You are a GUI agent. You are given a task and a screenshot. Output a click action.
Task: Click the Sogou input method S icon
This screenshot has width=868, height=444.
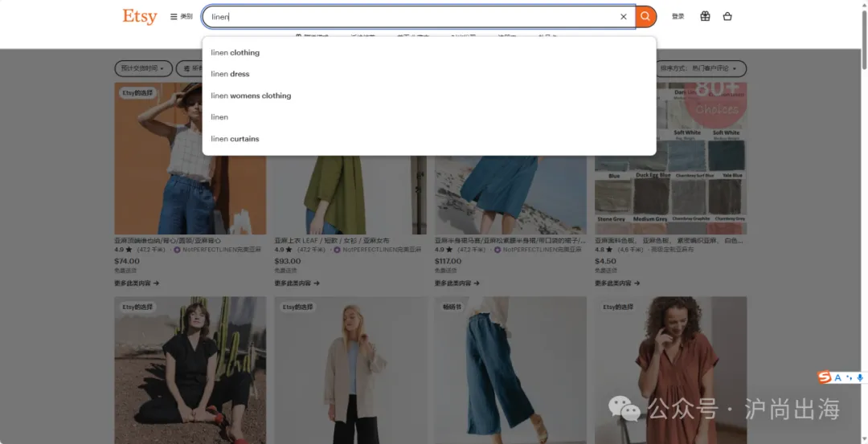[825, 377]
